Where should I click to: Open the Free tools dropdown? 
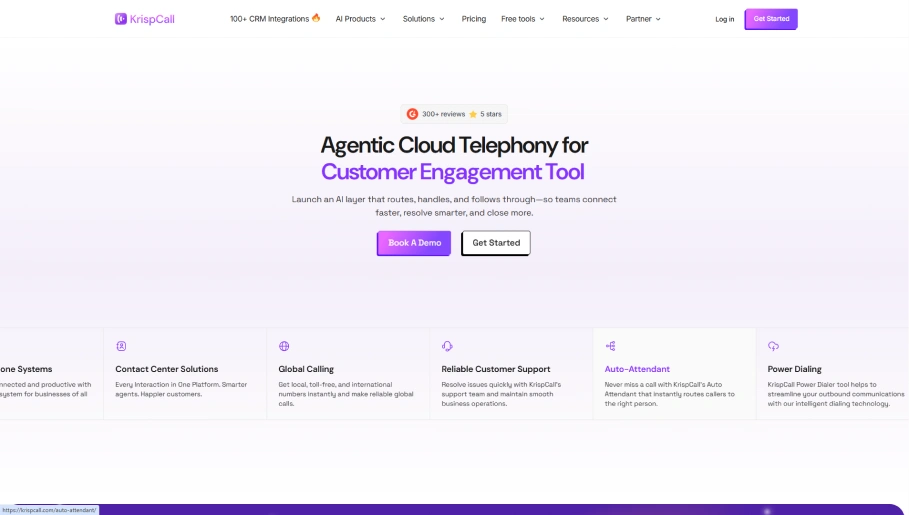[523, 19]
